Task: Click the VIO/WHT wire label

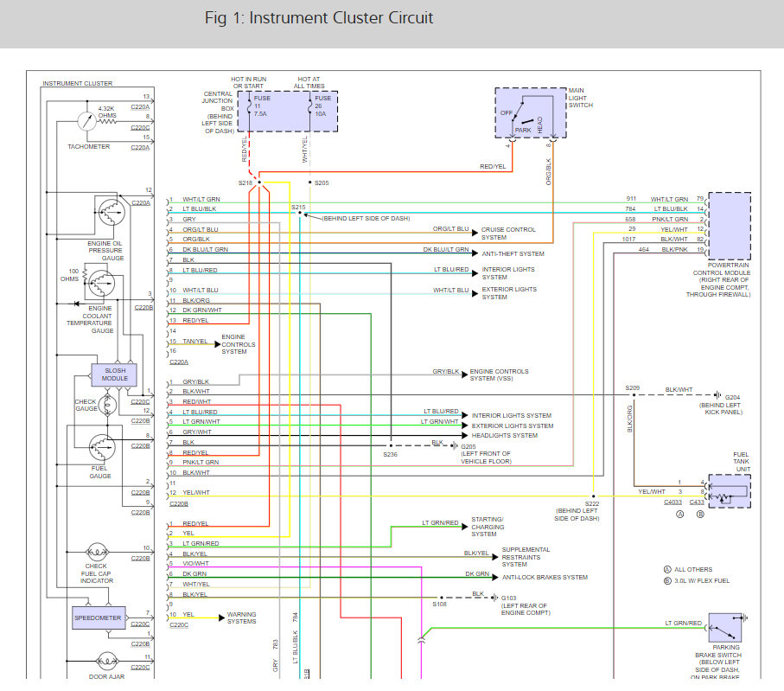Action: (x=195, y=563)
